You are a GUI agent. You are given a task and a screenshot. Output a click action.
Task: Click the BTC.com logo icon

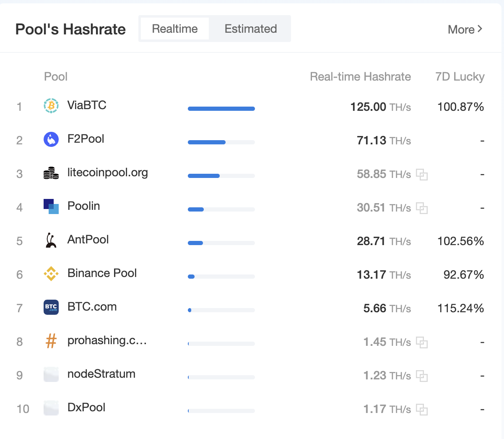(x=51, y=307)
